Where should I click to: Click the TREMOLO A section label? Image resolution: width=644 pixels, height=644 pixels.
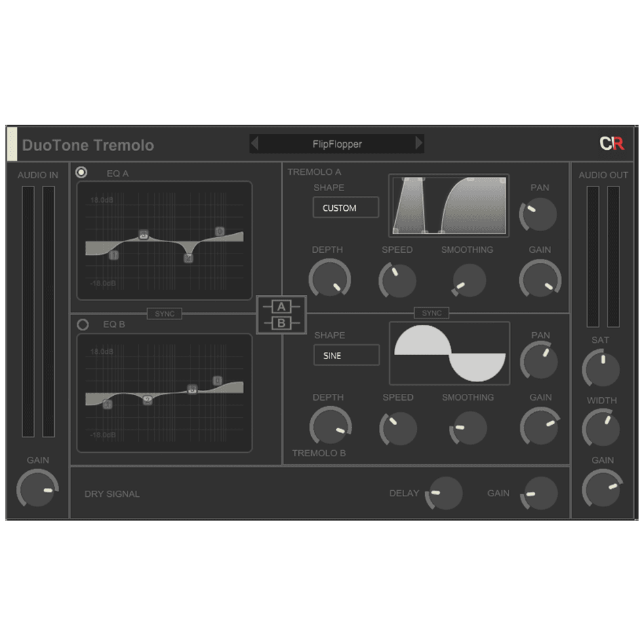tap(313, 172)
